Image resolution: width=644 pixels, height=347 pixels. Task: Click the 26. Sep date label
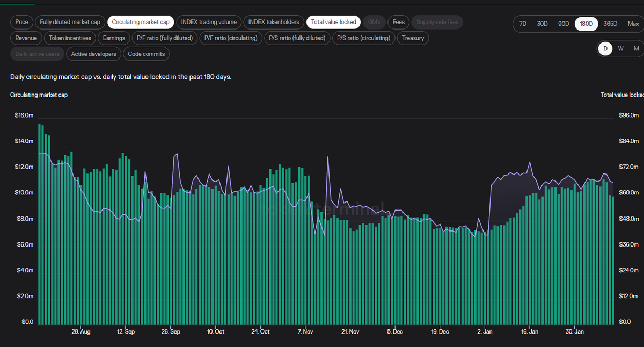pos(171,332)
